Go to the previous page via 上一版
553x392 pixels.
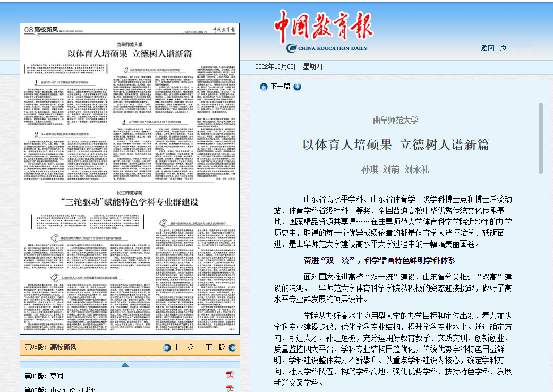coord(183,347)
